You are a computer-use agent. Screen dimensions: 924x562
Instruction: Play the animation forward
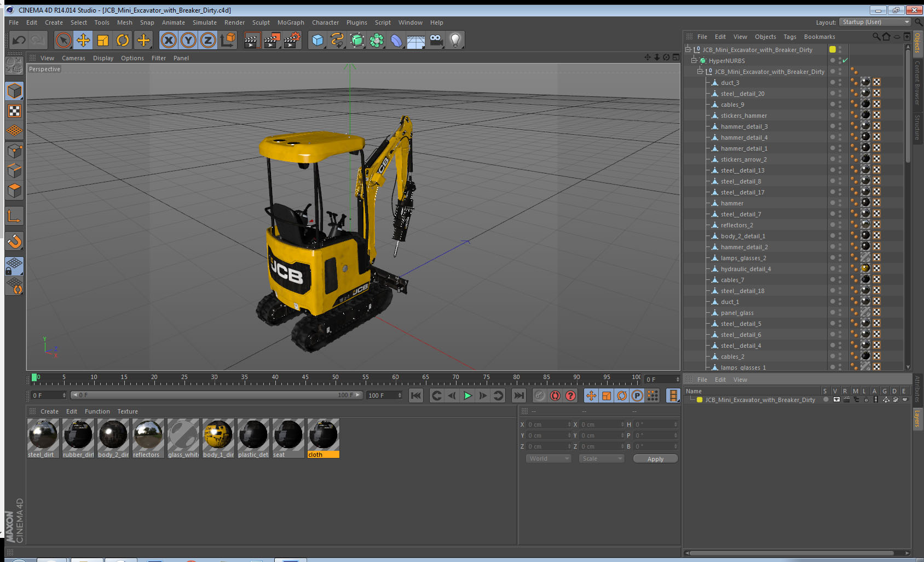point(467,395)
